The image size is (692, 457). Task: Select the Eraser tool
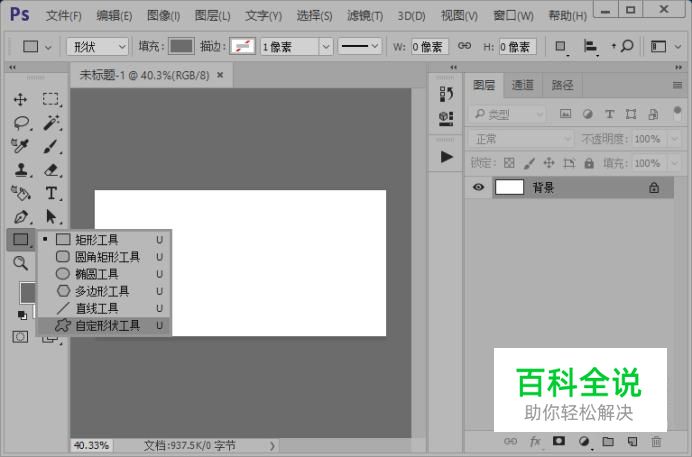click(51, 169)
